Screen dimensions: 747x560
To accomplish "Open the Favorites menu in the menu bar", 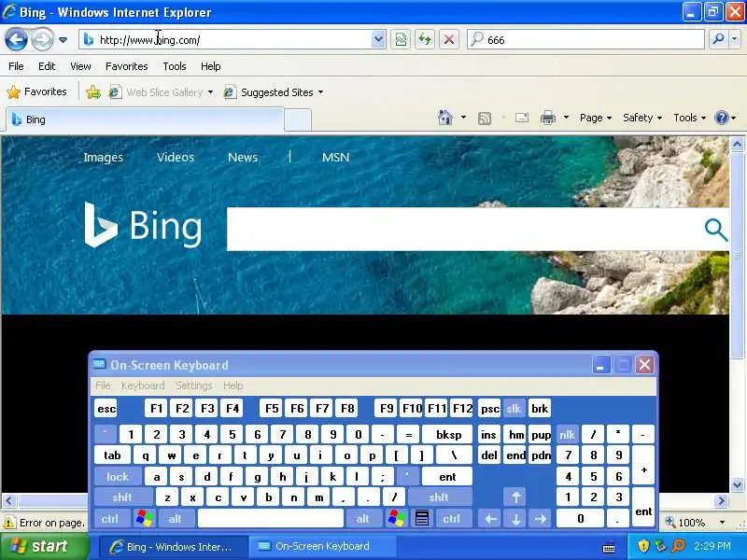I will coord(127,66).
